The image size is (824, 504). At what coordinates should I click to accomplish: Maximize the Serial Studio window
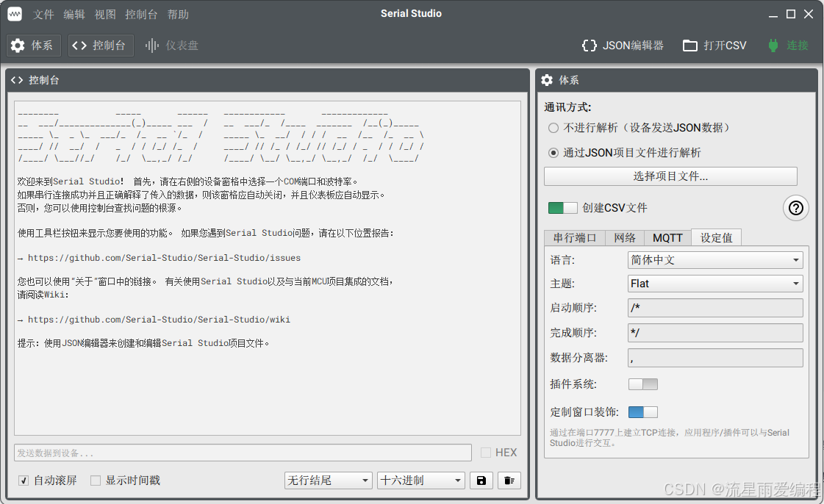(791, 14)
